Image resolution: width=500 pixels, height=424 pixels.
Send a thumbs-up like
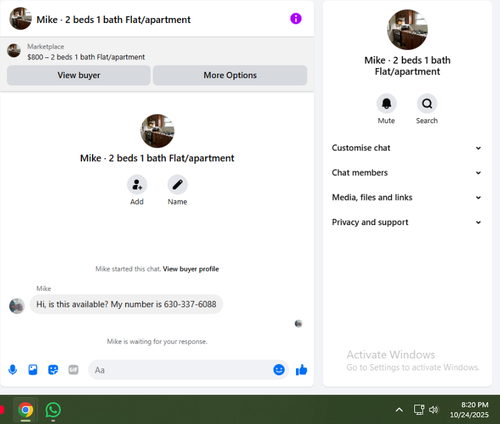pos(301,370)
